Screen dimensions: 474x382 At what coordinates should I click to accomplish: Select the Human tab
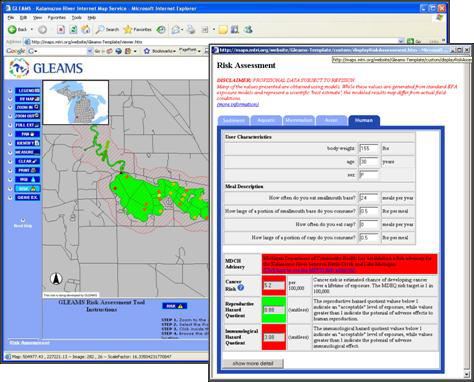tap(364, 120)
